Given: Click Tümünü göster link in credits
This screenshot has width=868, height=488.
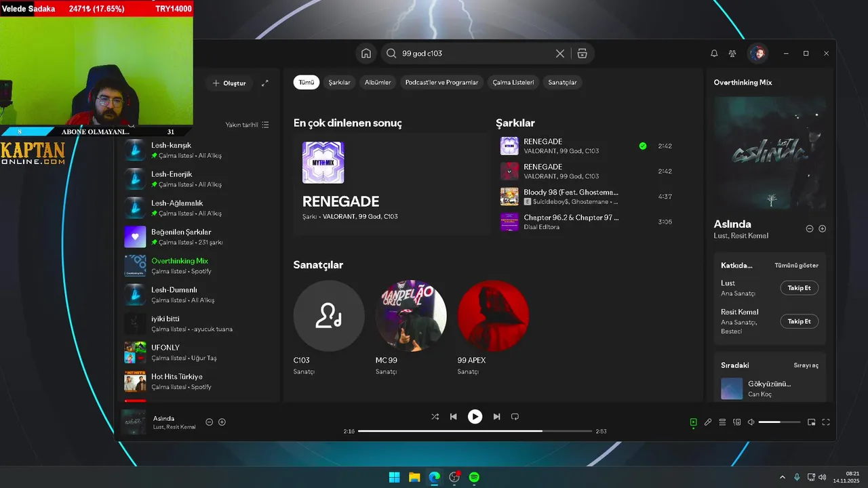Looking at the screenshot, I should [x=796, y=266].
